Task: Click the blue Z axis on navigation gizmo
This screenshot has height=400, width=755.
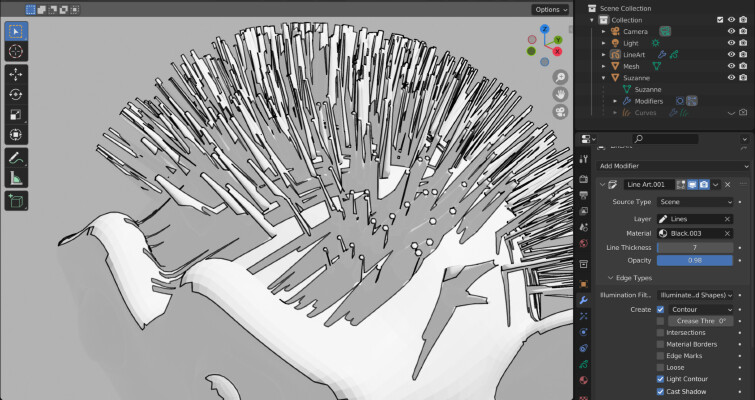Action: click(545, 29)
